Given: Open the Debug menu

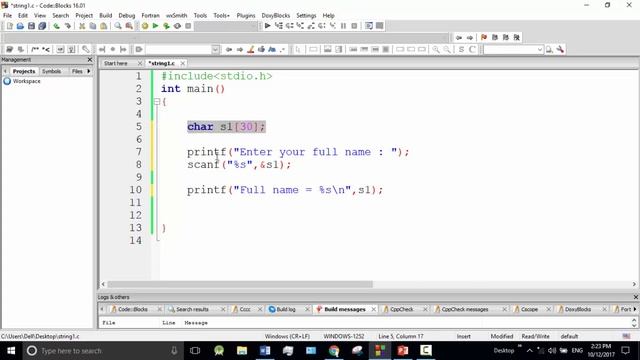Looking at the screenshot, I should [x=127, y=16].
